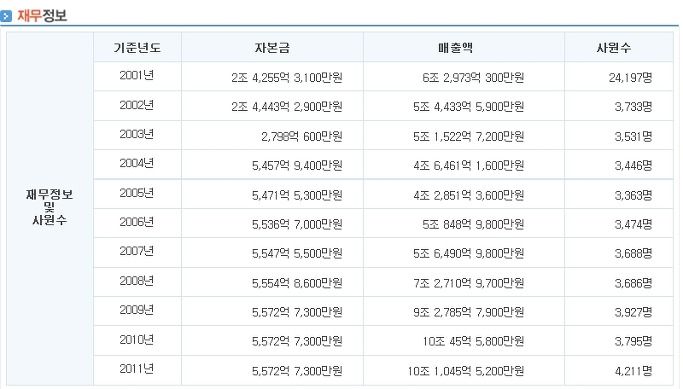Click capital value 2,798억 600만원
The width and height of the screenshot is (683, 389).
tap(302, 136)
